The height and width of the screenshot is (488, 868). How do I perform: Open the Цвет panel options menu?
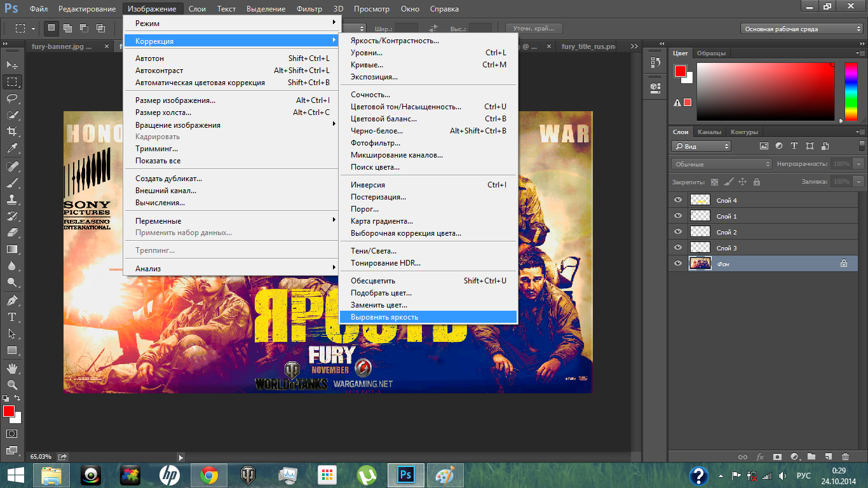point(859,53)
